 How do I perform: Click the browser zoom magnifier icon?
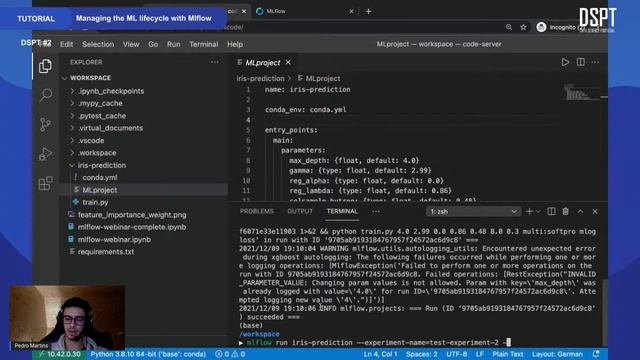point(509,27)
